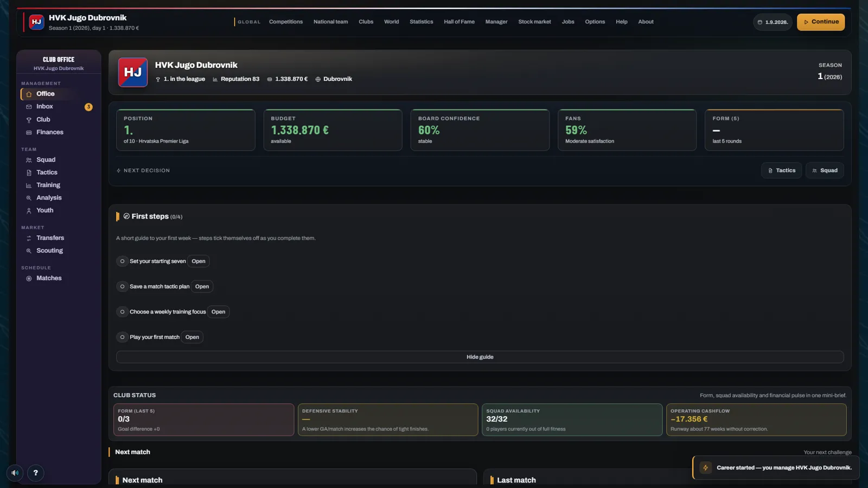Click the budget coin icon in club header

[270, 79]
